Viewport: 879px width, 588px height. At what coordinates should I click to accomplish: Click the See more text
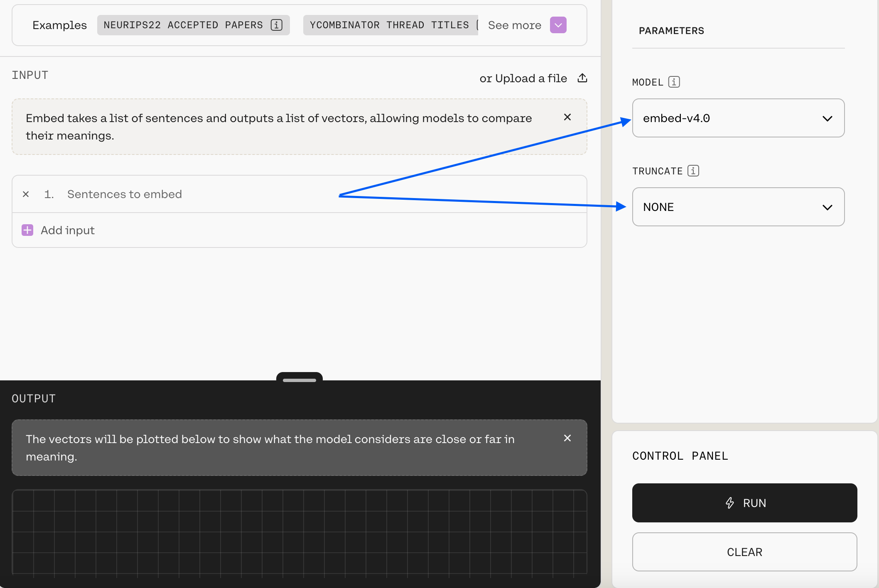[514, 25]
